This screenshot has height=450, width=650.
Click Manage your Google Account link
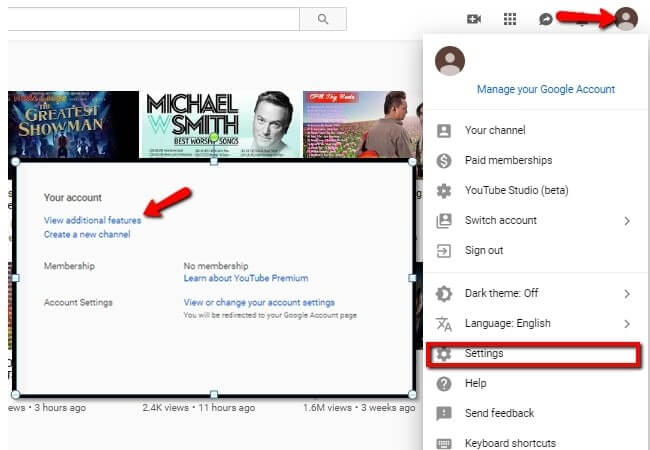coord(546,89)
